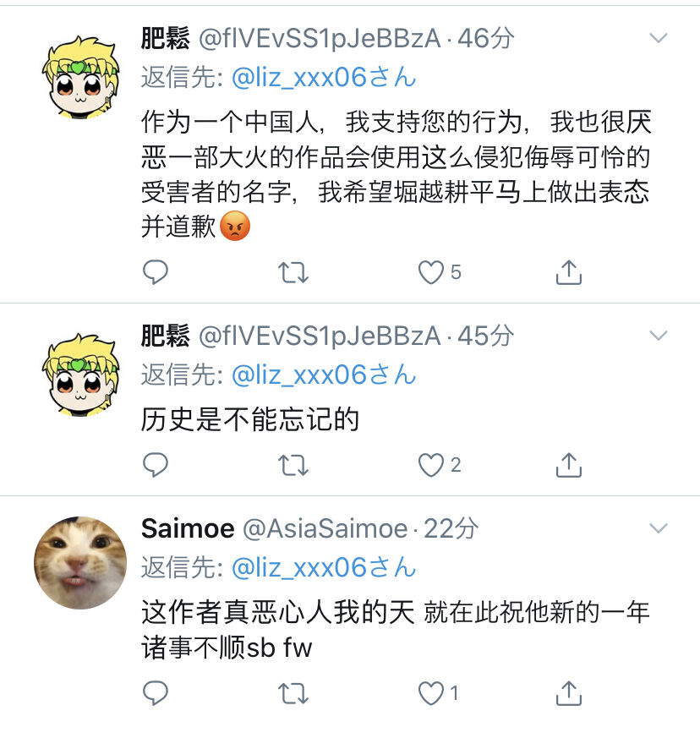The width and height of the screenshot is (700, 738).
Task: Open dropdown chevron on the 46分 tweet
Action: [658, 38]
